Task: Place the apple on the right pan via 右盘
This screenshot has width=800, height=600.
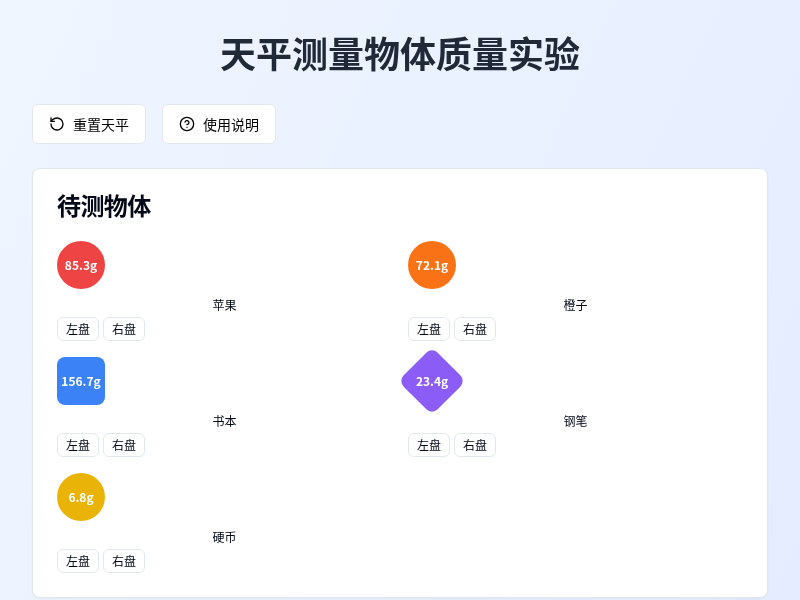Action: click(124, 329)
